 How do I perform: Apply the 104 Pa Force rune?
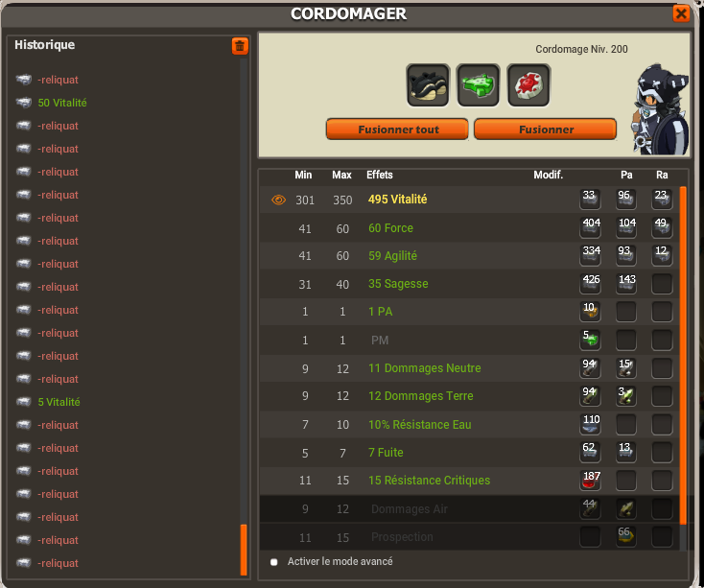point(626,227)
